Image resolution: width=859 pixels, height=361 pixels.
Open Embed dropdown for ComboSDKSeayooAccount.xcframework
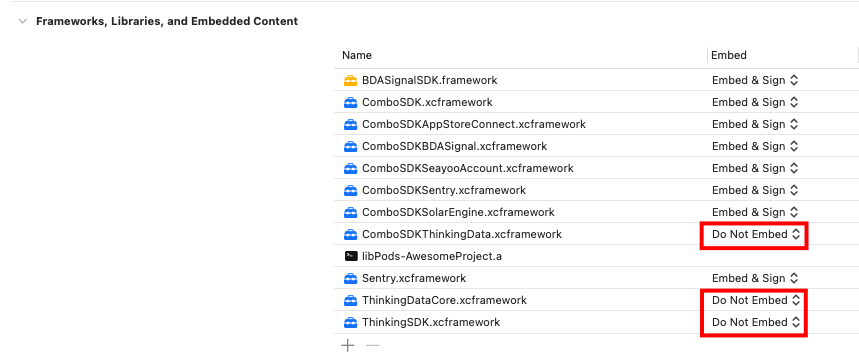755,168
